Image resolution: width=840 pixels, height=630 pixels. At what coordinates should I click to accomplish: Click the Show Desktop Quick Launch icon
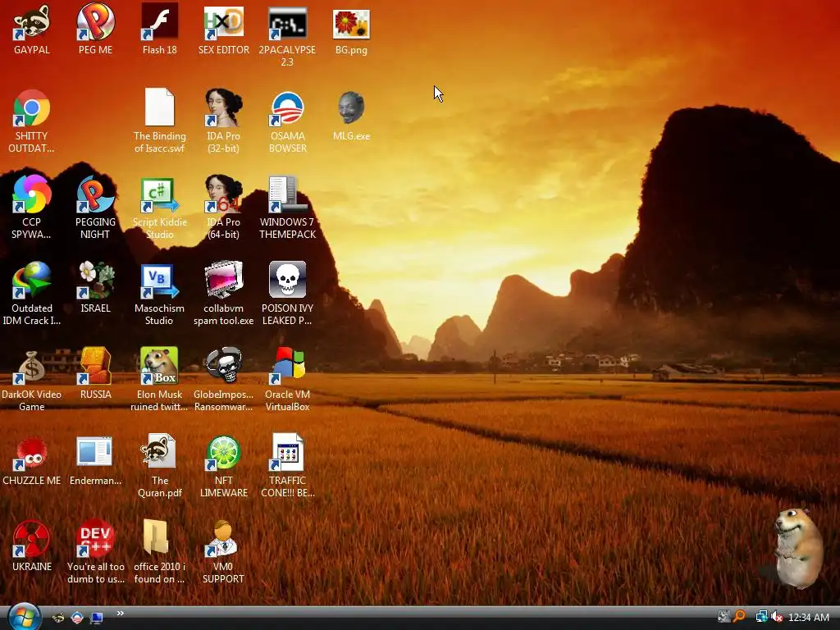[x=97, y=618]
